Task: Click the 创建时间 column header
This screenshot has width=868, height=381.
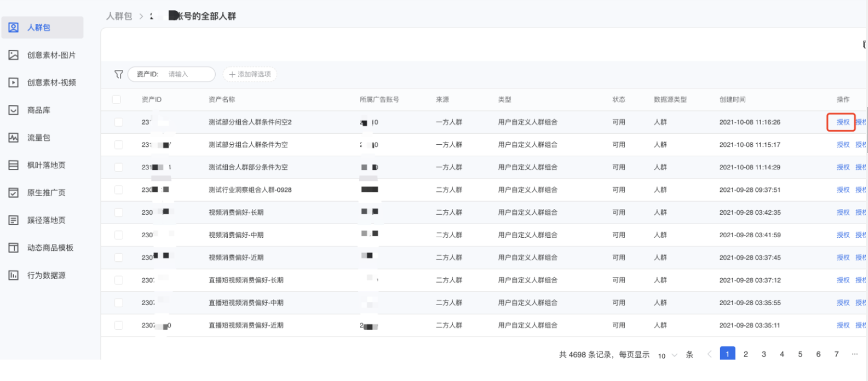Action: point(733,99)
